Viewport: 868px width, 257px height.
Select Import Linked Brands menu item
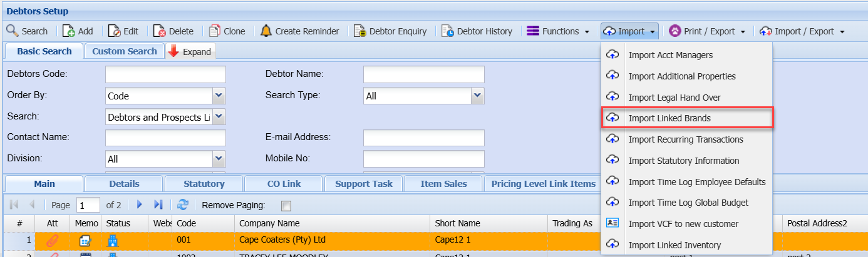[669, 118]
